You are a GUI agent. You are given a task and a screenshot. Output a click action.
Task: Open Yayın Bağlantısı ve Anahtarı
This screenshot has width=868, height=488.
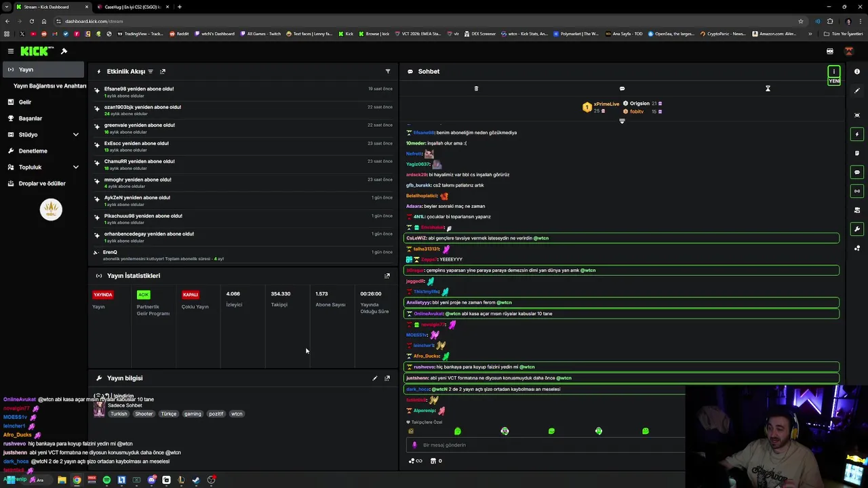click(50, 86)
